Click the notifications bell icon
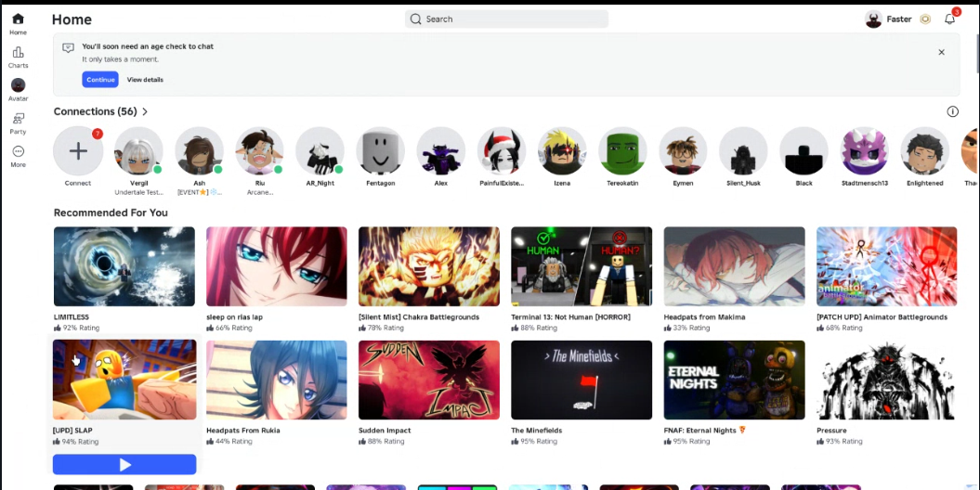 pos(950,19)
